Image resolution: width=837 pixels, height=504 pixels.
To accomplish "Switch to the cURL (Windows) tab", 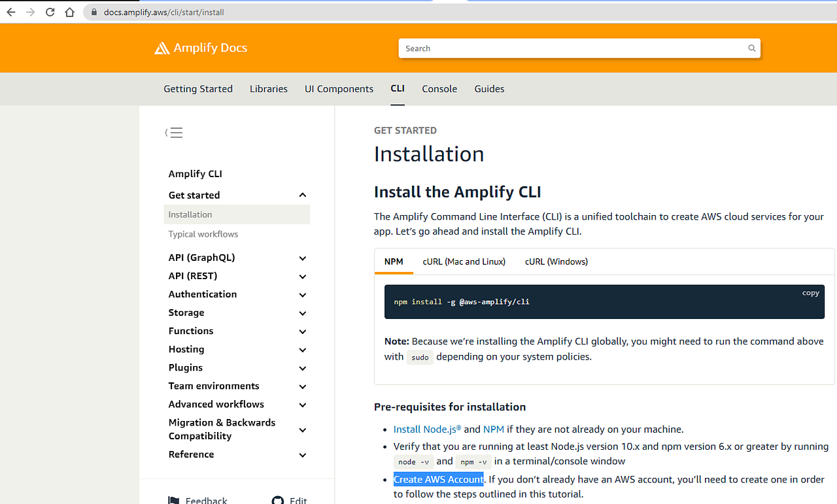I will coord(556,261).
